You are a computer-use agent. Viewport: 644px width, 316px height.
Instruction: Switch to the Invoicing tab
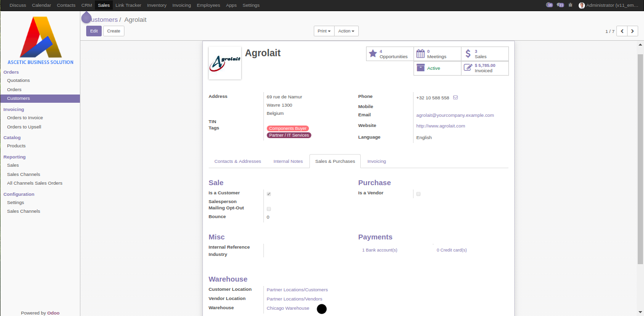[377, 161]
